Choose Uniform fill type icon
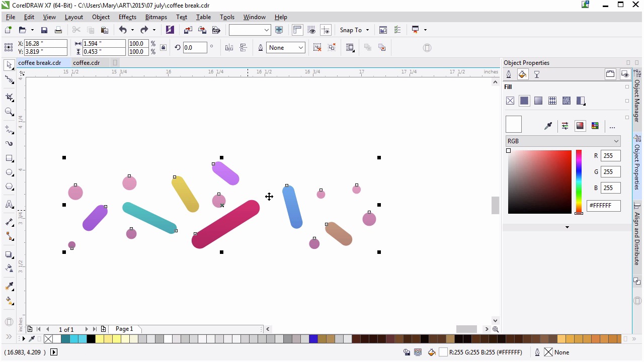 [x=524, y=101]
